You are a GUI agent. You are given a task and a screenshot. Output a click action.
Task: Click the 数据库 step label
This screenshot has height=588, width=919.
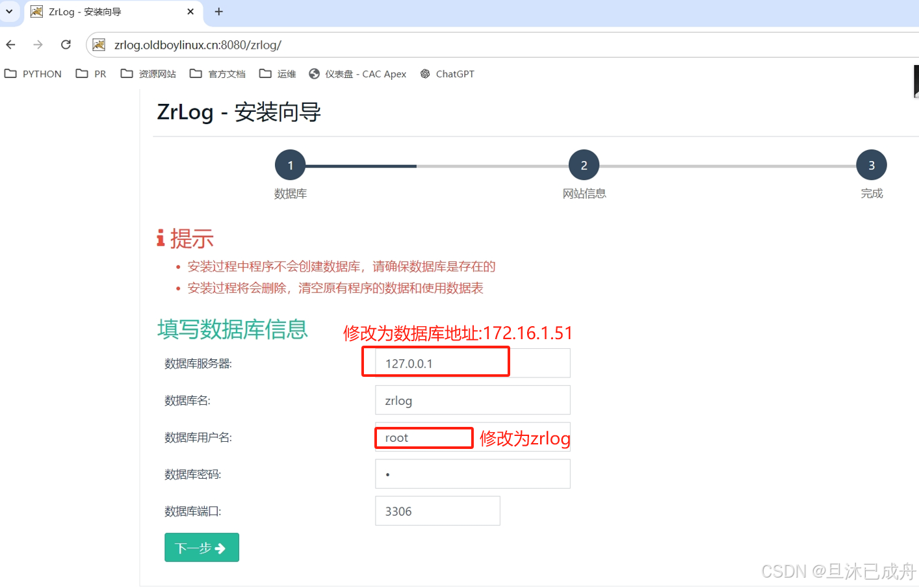point(291,194)
